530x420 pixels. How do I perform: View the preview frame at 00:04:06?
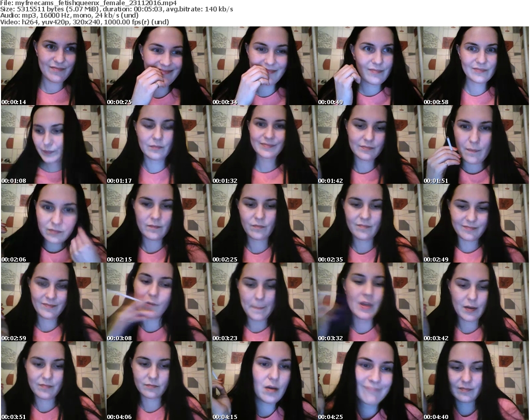(x=159, y=381)
